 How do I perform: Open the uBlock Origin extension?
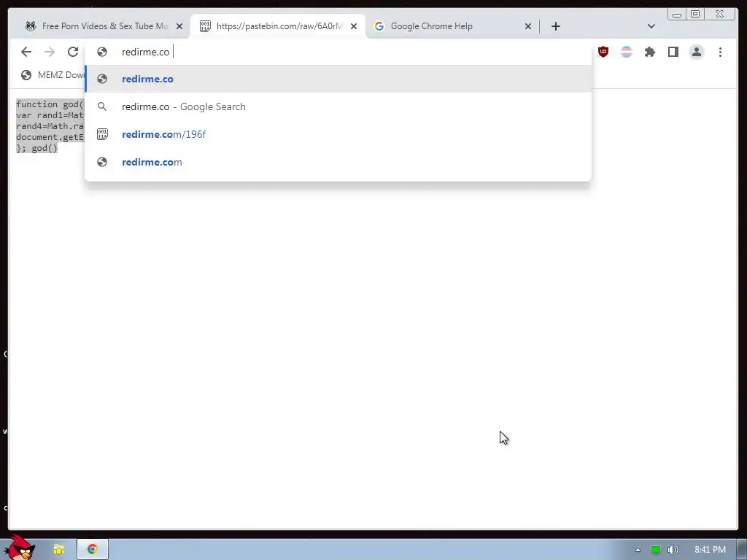click(603, 52)
